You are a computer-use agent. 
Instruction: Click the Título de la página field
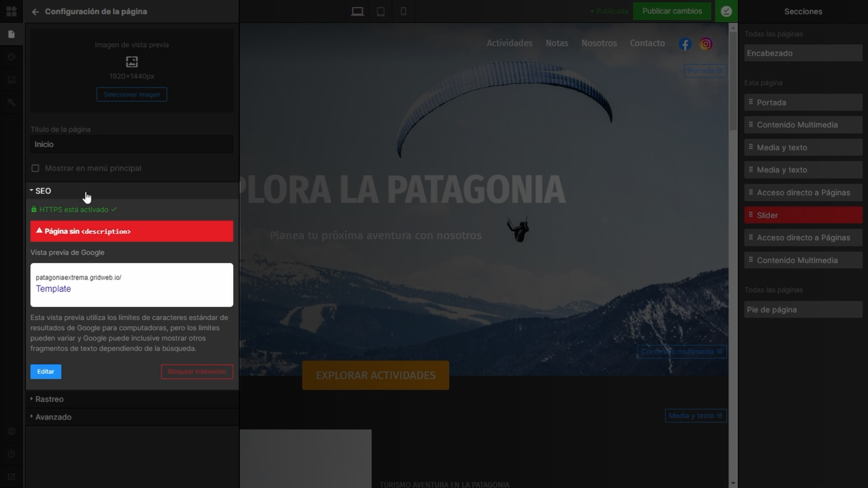(132, 144)
